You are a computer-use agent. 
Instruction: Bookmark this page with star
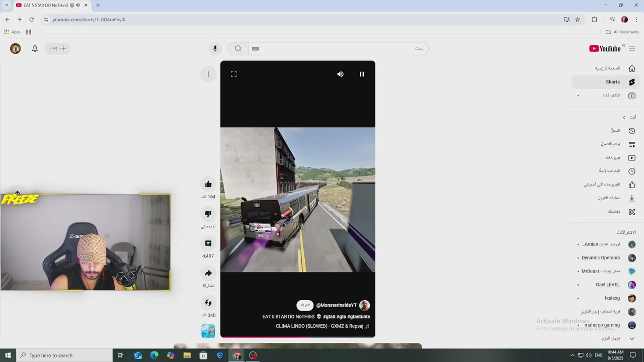click(578, 20)
